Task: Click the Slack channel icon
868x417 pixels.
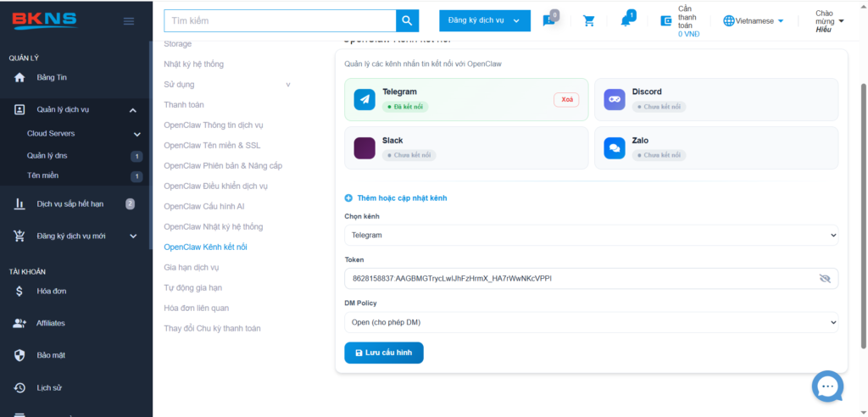Action: pyautogui.click(x=364, y=148)
